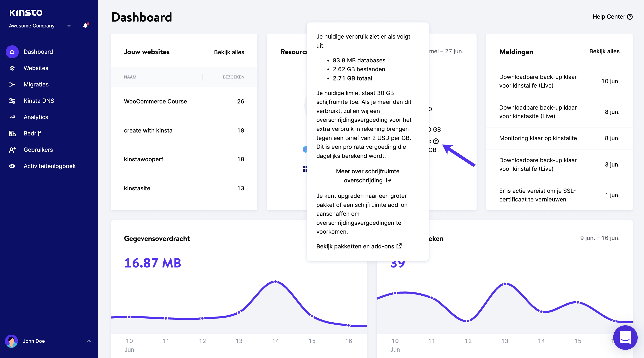Screen dimensions: 644x358
Task: Open Bedrijf settings
Action: (32, 133)
